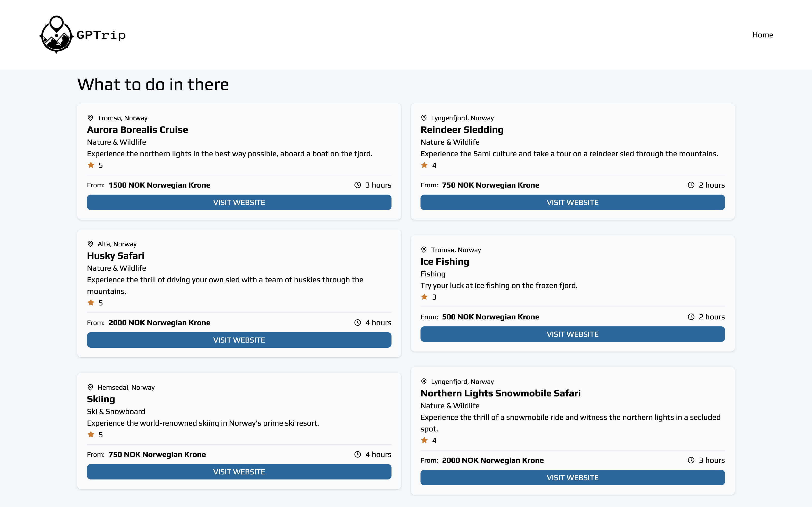Open Husky Safari's Visit Website button
Viewport: 812px width, 507px height.
[x=239, y=340]
